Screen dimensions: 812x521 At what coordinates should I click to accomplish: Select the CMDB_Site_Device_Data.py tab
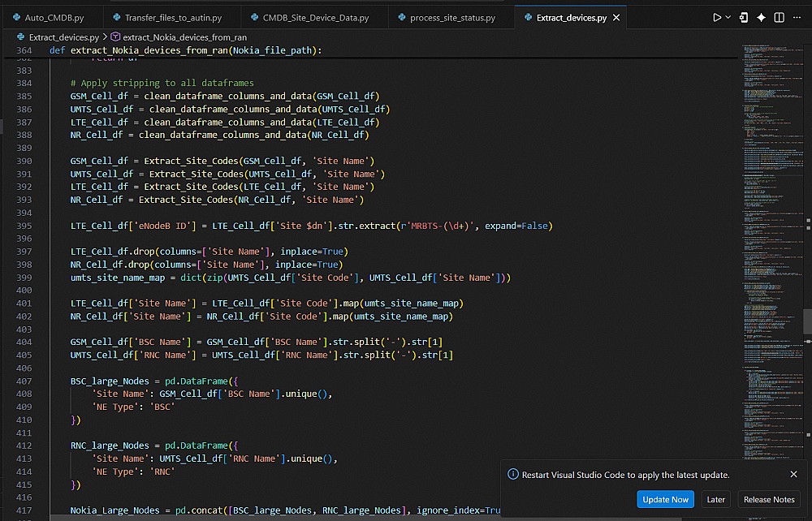tap(309, 18)
